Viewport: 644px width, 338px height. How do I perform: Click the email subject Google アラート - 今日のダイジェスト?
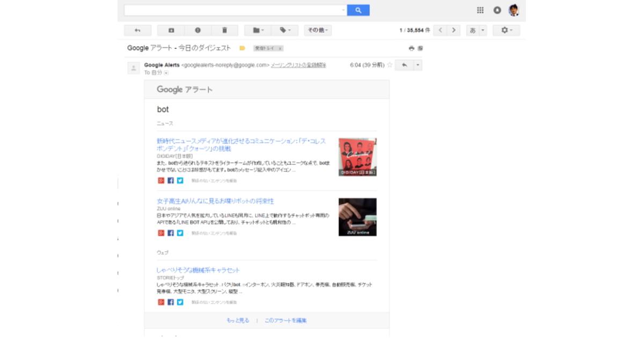pos(179,48)
